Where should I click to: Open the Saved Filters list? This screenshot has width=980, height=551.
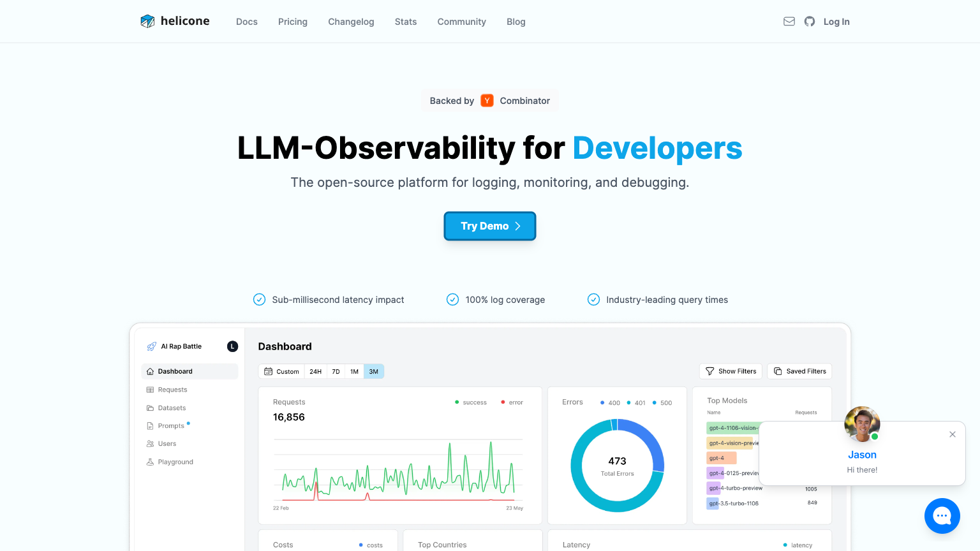pos(799,371)
